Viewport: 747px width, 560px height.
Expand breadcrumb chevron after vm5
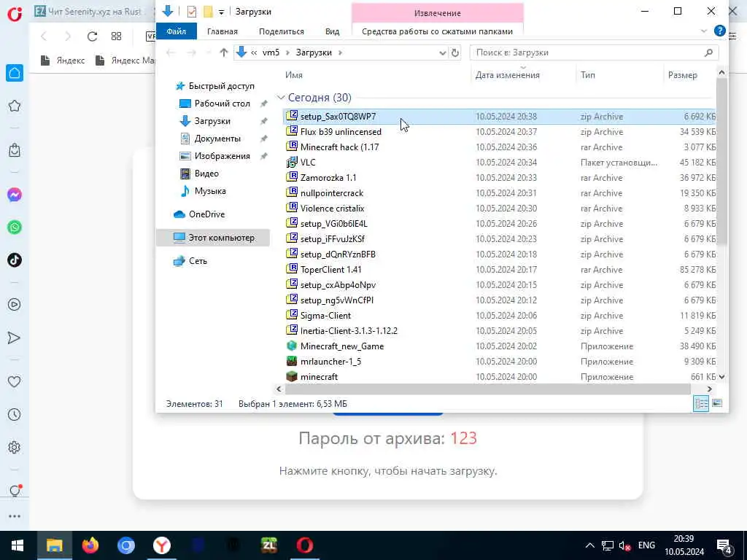coord(287,52)
